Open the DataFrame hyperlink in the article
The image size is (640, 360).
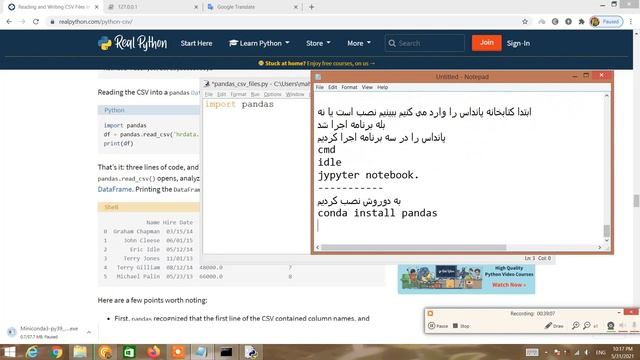click(115, 189)
